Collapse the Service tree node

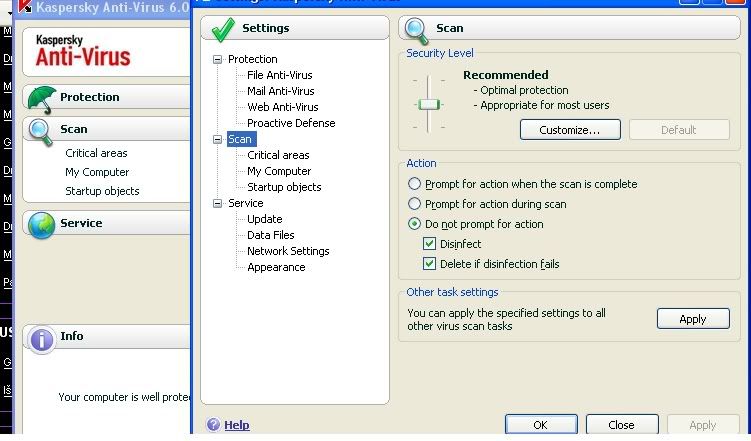pos(217,204)
